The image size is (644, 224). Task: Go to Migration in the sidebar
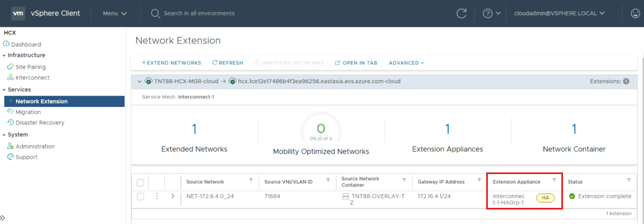click(28, 112)
